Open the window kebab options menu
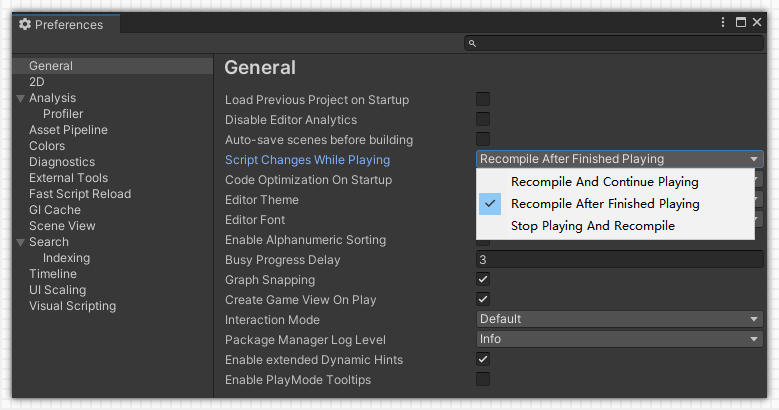 [723, 22]
